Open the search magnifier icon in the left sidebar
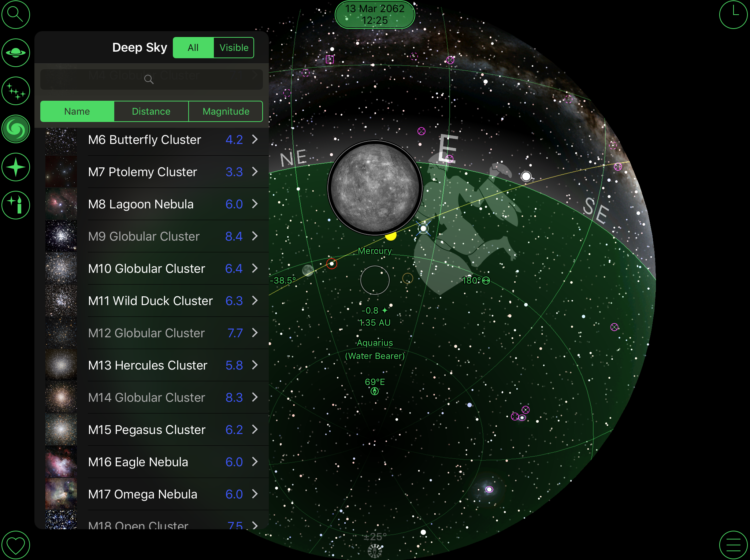The image size is (750, 560). [x=15, y=14]
